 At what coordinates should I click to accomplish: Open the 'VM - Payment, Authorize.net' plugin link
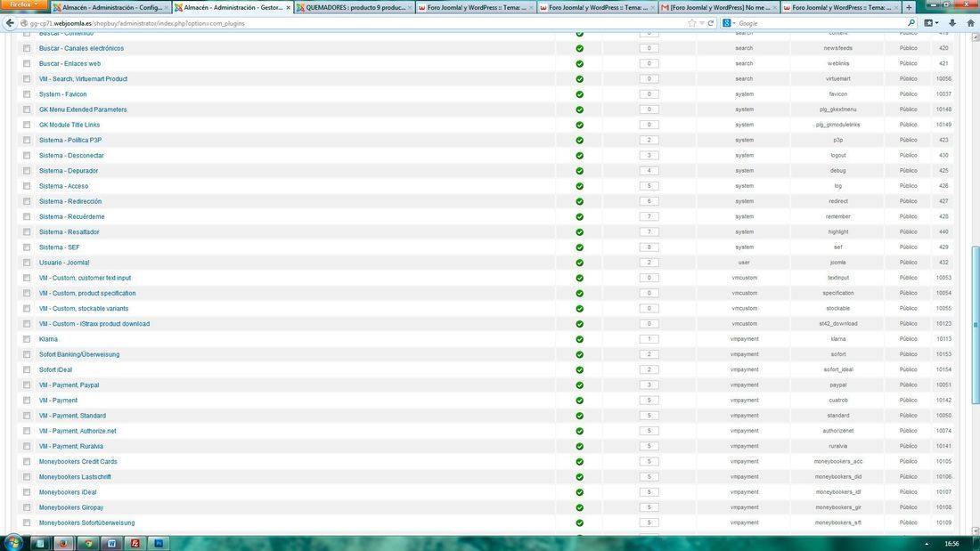click(78, 431)
